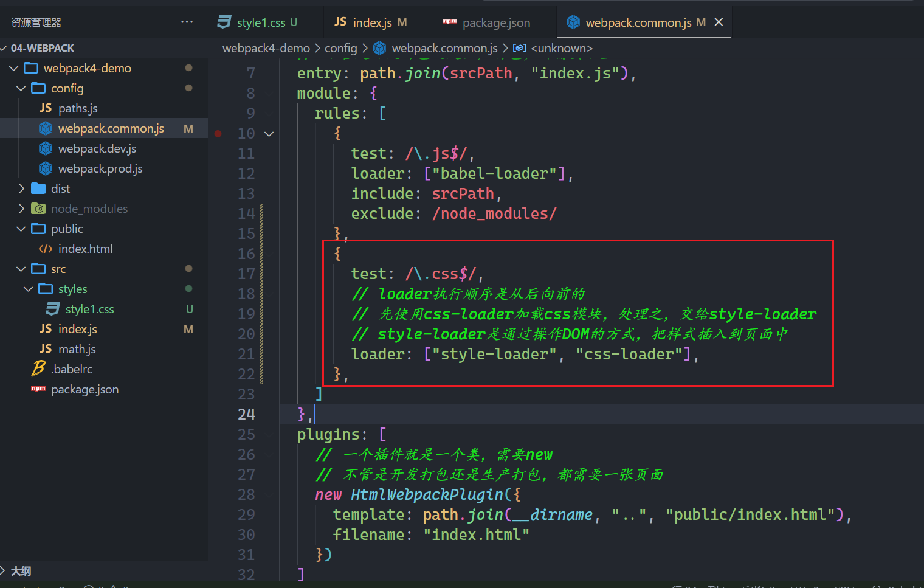Click line number 24 in gutter
924x588 pixels.
coord(246,414)
